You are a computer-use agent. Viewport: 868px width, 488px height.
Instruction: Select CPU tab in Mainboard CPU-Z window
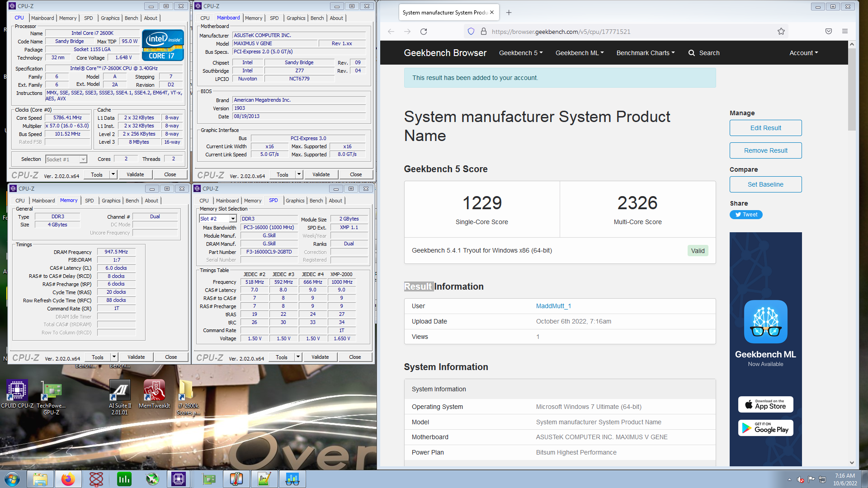pyautogui.click(x=205, y=18)
